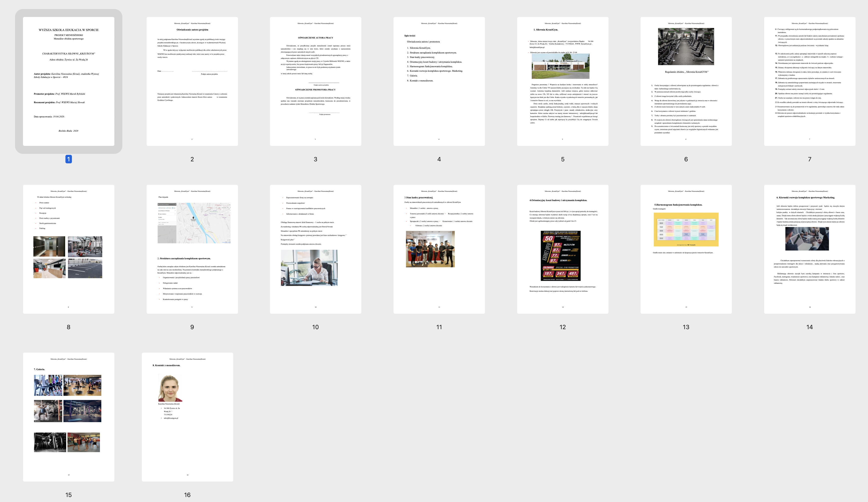Screen dimensions: 868x502
Task: Select page 11 'Stan kadry pracowniczej' thumbnail
Action: pos(439,249)
